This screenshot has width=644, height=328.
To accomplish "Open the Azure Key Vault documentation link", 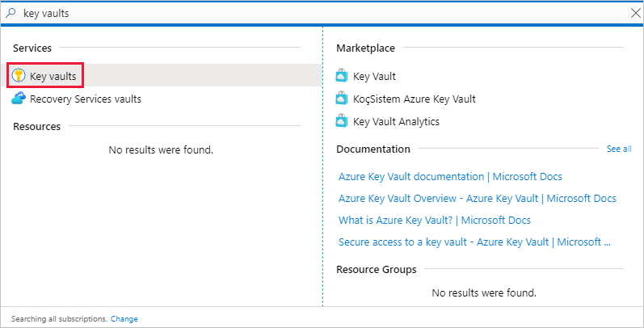I will 450,176.
